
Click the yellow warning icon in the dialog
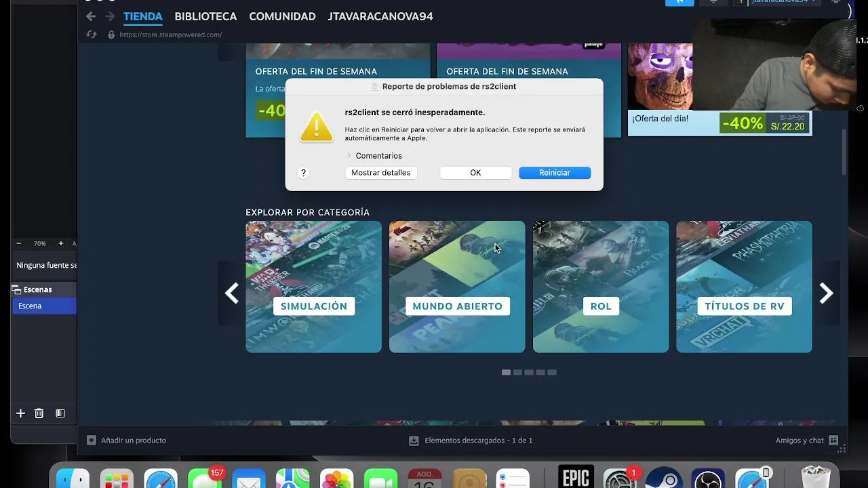point(317,127)
